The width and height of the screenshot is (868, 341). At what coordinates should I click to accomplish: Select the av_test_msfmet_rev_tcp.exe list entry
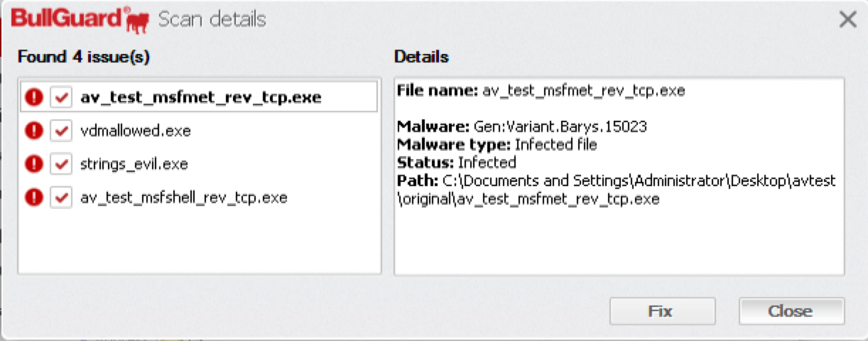point(200,97)
